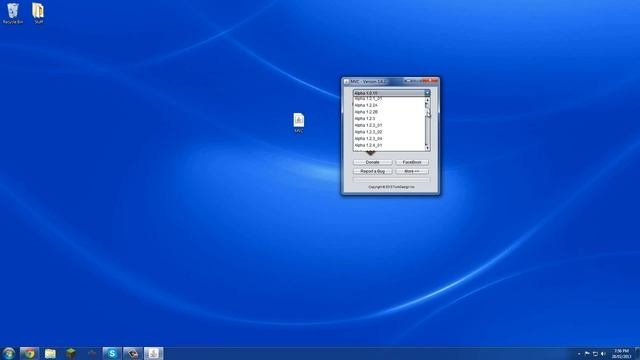Collapse the version combo box arrow
The width and height of the screenshot is (640, 360).
[427, 93]
